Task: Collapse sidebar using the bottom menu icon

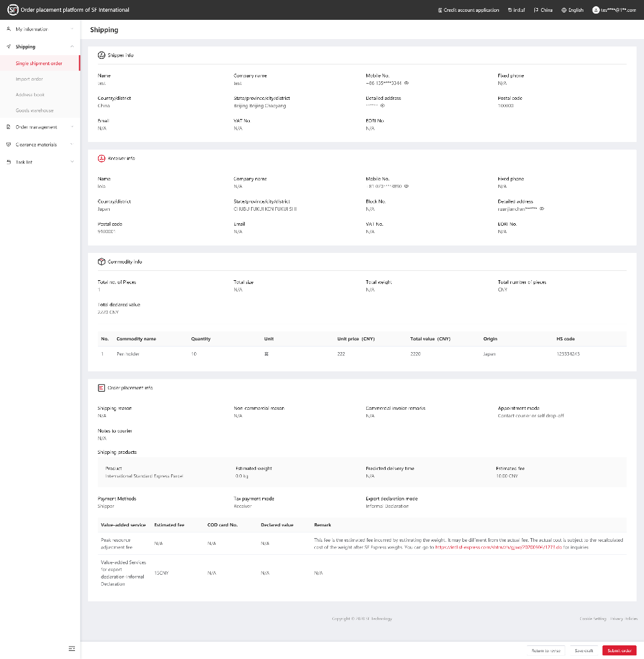Action: 72,649
